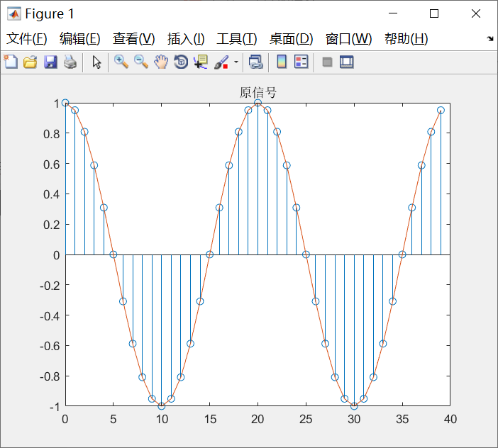This screenshot has width=498, height=448.
Task: Open a file with the folder icon
Action: point(31,62)
